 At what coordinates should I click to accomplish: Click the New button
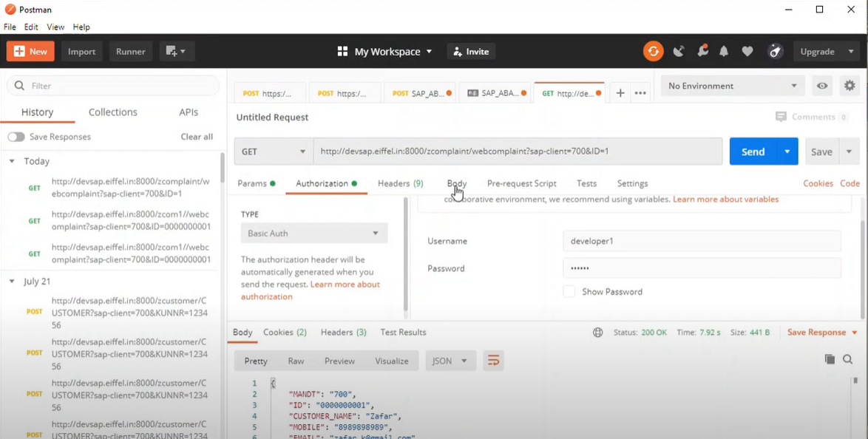[x=30, y=52]
